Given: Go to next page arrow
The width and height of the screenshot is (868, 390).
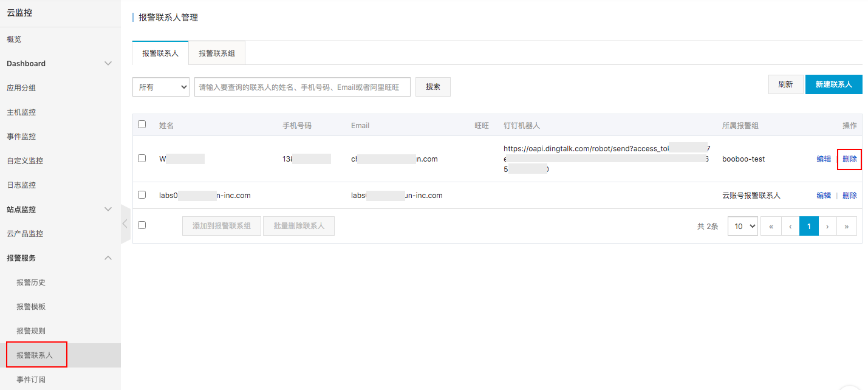Looking at the screenshot, I should (827, 226).
